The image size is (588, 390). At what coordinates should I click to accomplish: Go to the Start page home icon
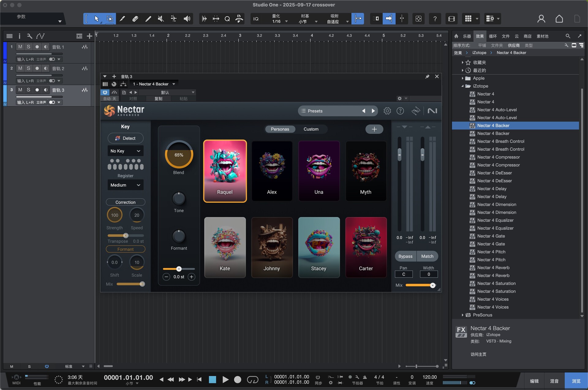(x=559, y=19)
